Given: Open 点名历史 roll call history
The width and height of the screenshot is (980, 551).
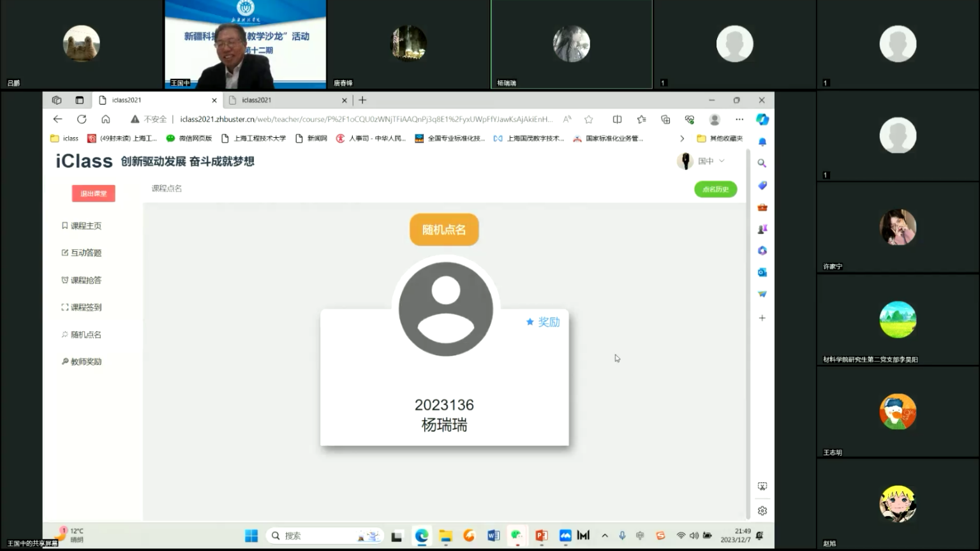Looking at the screenshot, I should click(715, 189).
